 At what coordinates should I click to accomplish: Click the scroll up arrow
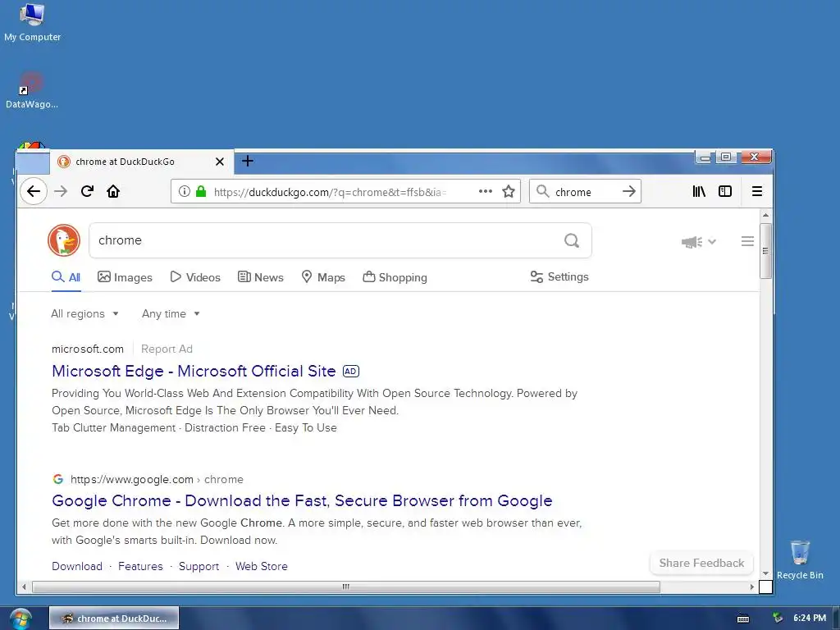pos(765,215)
